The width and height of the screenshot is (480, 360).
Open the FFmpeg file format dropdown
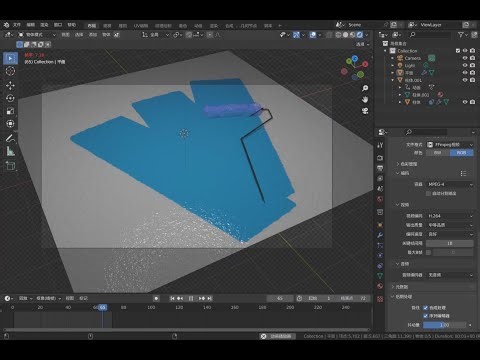450,145
